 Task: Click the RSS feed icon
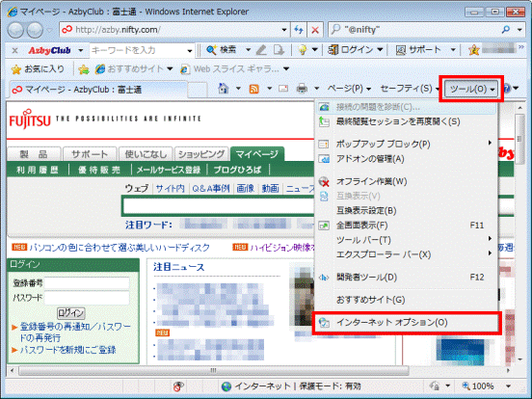254,89
